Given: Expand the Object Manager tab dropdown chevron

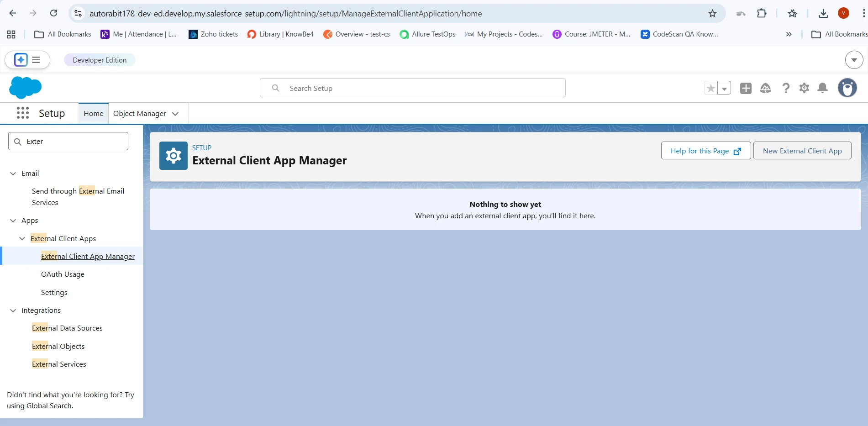Looking at the screenshot, I should click(x=175, y=114).
